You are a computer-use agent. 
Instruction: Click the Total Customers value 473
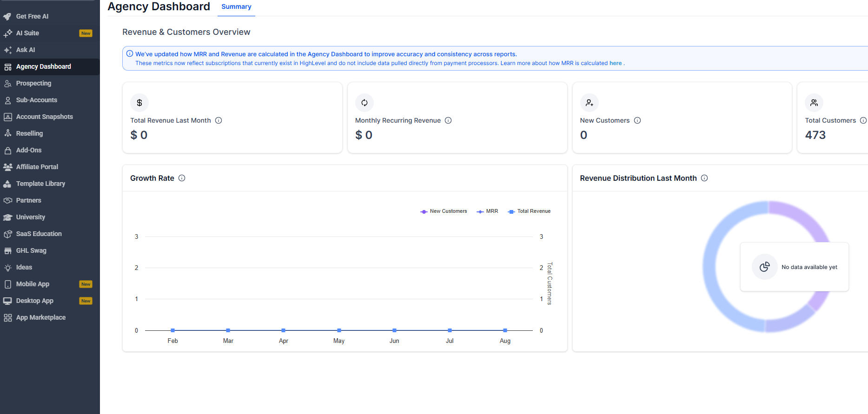point(815,135)
